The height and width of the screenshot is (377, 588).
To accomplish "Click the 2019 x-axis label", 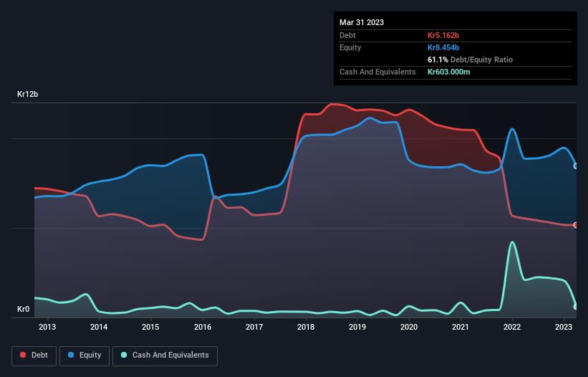I will (357, 327).
